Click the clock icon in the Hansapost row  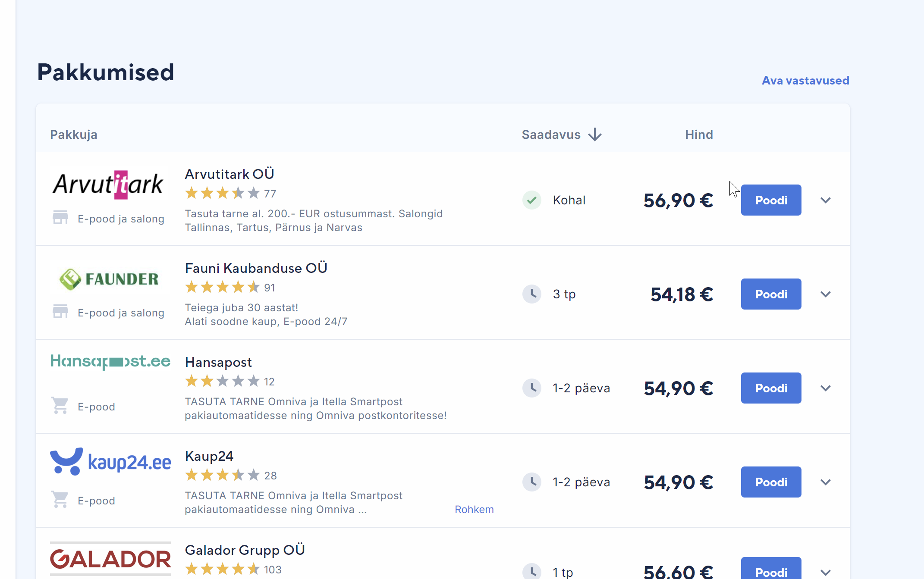(532, 388)
